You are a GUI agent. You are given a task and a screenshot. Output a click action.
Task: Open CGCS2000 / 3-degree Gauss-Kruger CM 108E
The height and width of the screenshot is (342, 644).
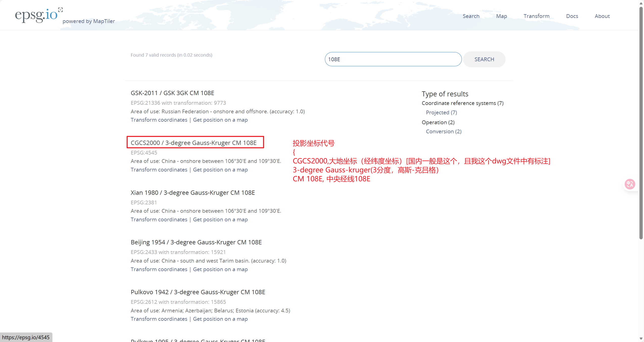[194, 143]
